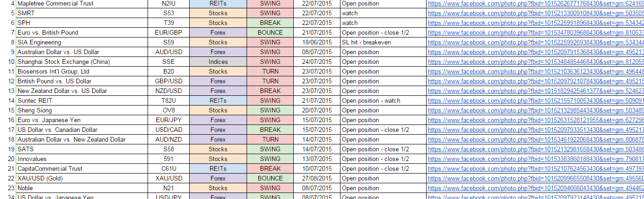This screenshot has height=199, width=644.
Task: Click the "Open position - watch" cell
Action: pyautogui.click(x=382, y=100)
